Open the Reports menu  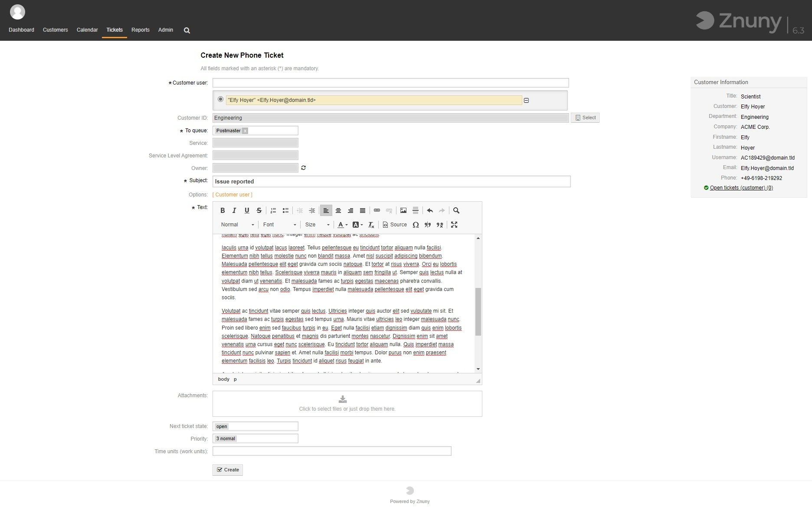[141, 30]
